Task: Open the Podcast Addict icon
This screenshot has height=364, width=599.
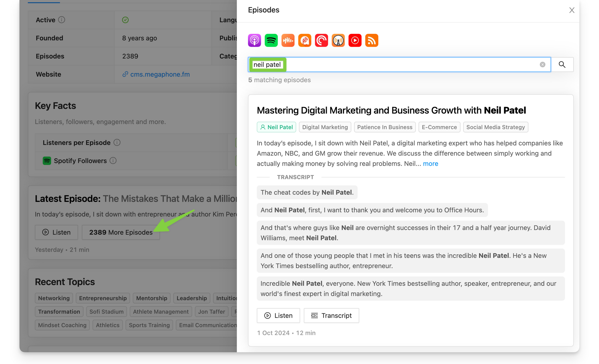Action: tap(305, 40)
